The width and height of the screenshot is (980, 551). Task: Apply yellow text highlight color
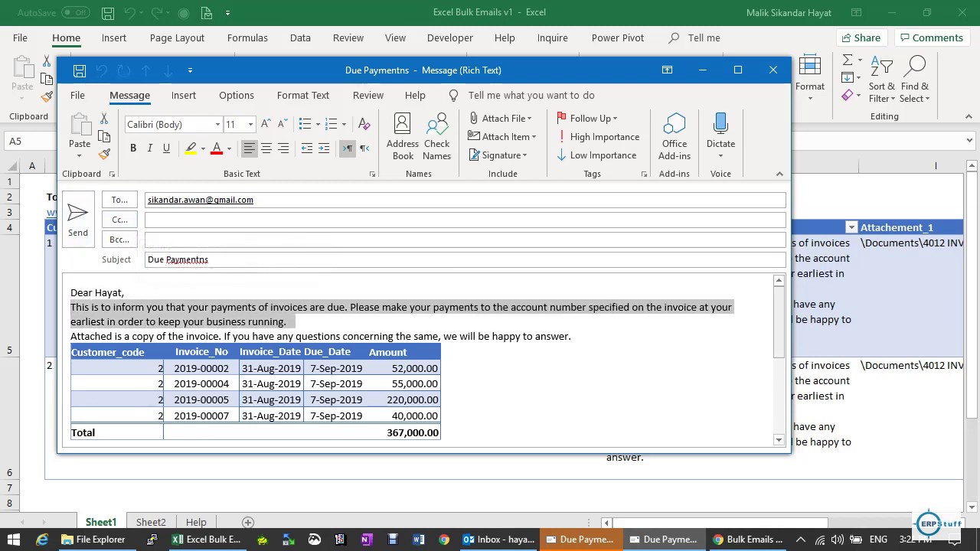click(x=191, y=148)
